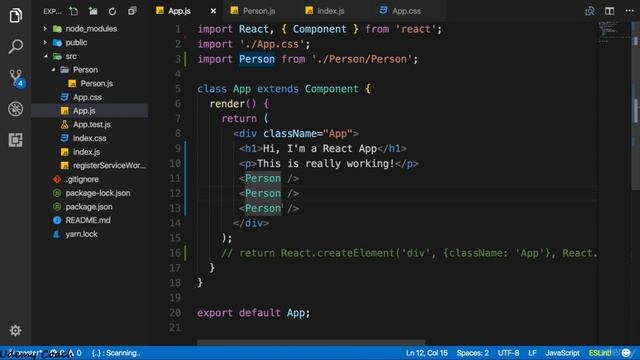This screenshot has height=360, width=640.
Task: Click the h1 text line
Action: click(x=323, y=149)
